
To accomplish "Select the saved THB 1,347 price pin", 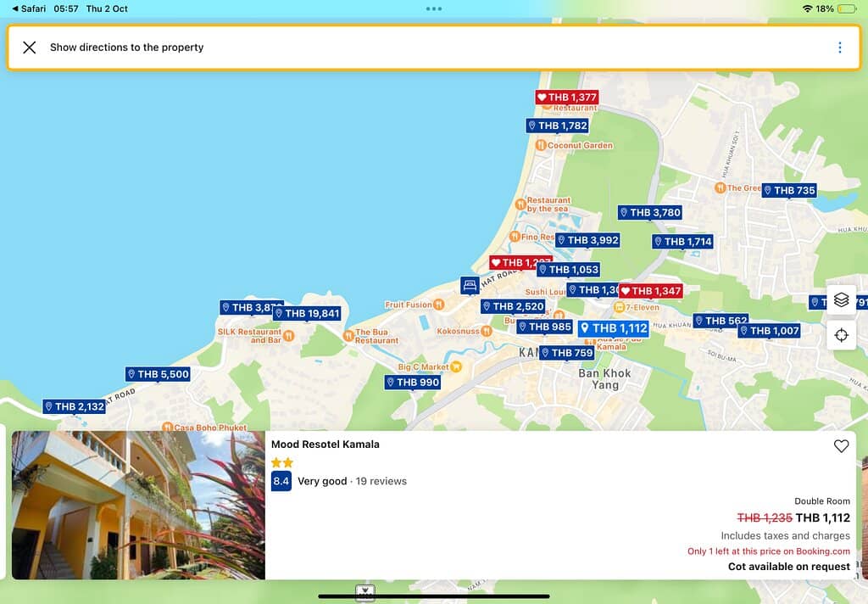I will 650,291.
